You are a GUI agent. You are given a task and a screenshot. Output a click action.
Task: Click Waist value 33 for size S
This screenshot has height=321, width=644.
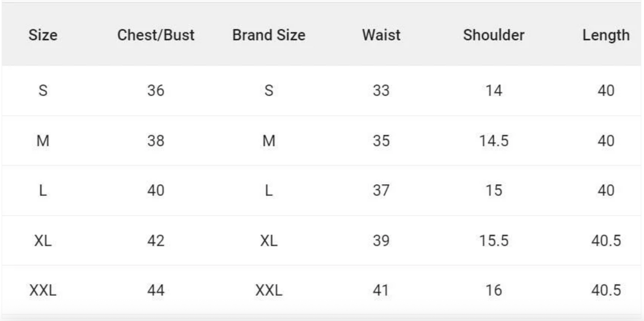point(381,90)
